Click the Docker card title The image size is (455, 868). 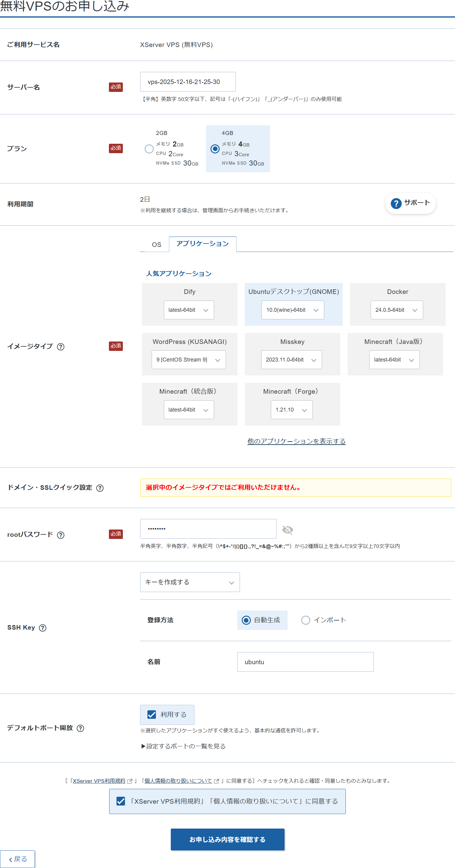tap(397, 291)
